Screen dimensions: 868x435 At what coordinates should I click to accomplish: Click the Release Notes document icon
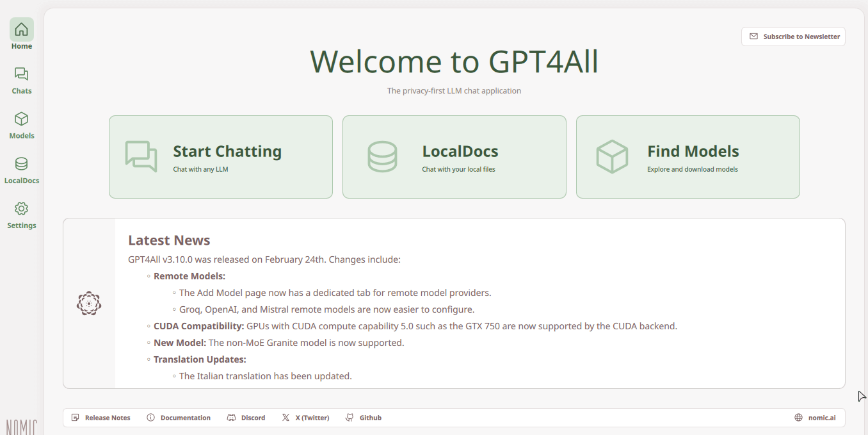[x=76, y=418]
